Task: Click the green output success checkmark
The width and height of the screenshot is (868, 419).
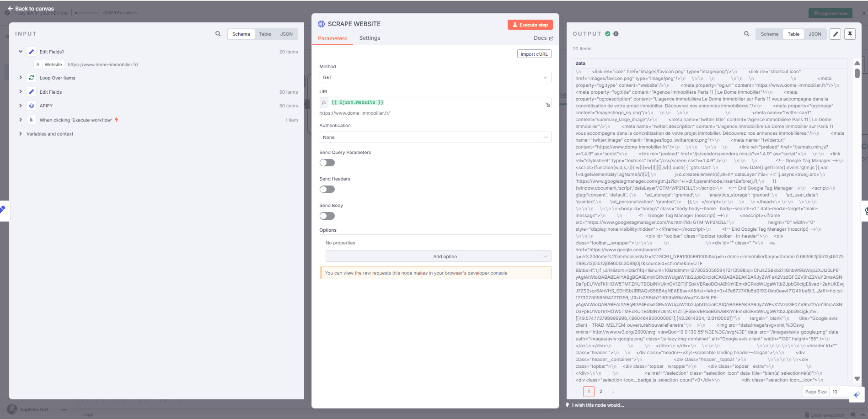Action: (608, 34)
